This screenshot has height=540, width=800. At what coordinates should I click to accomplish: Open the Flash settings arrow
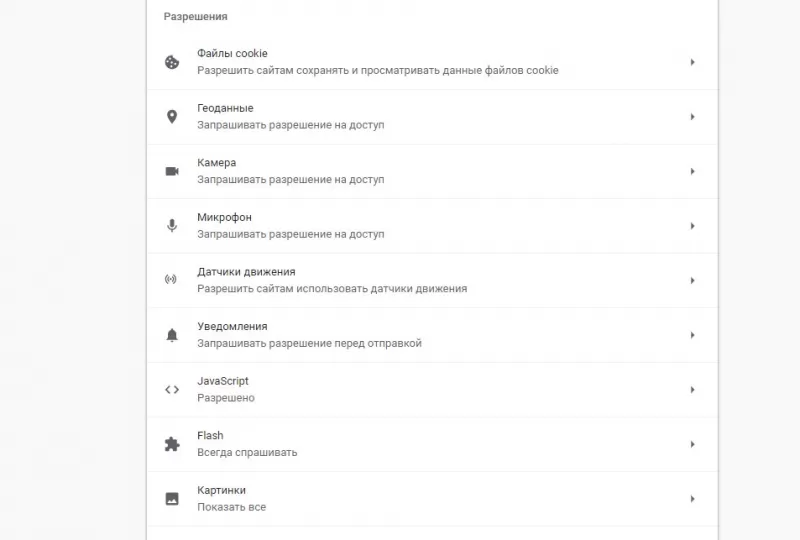pyautogui.click(x=692, y=444)
